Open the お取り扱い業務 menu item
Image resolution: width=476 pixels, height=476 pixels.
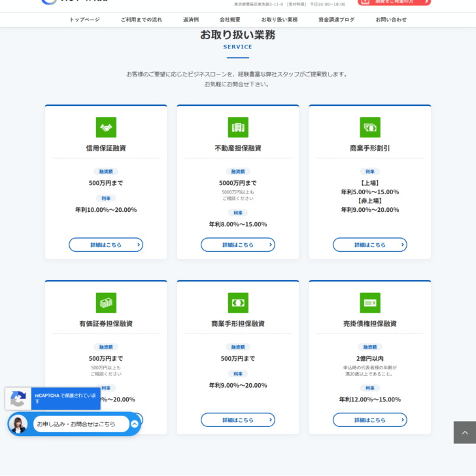279,20
